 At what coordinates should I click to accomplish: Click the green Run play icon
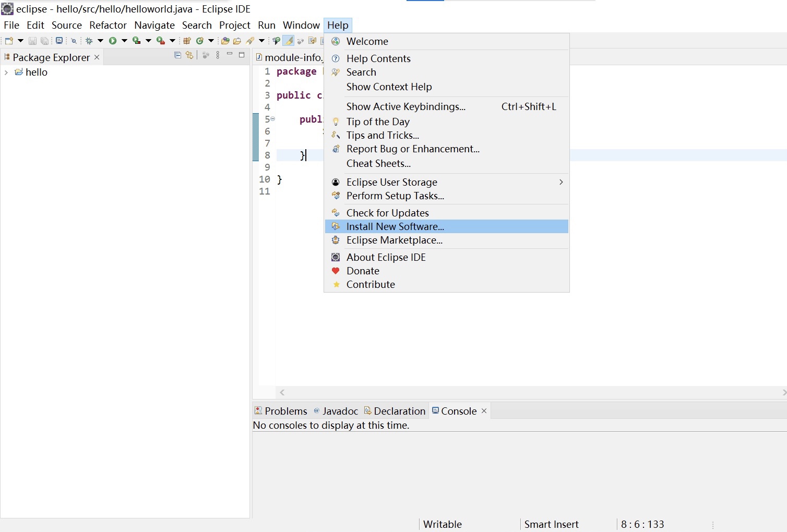tap(112, 41)
